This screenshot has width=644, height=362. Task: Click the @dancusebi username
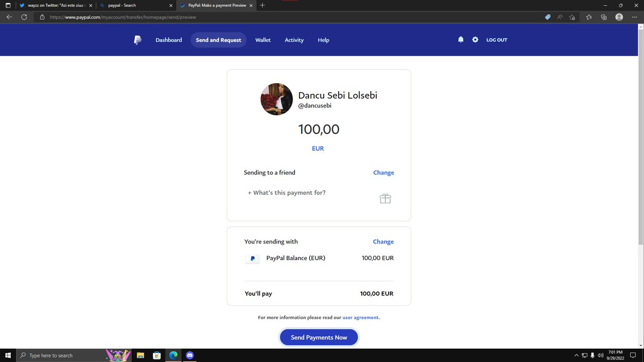(314, 106)
